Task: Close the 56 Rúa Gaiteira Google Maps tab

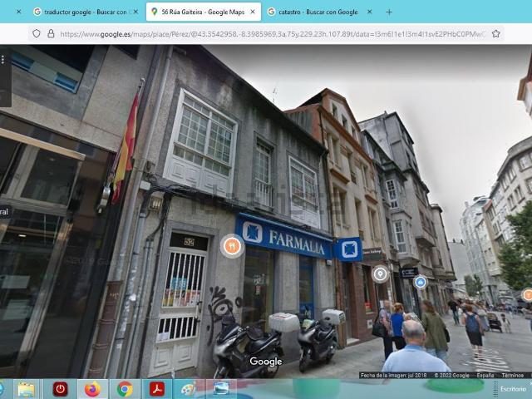Action: pos(253,12)
